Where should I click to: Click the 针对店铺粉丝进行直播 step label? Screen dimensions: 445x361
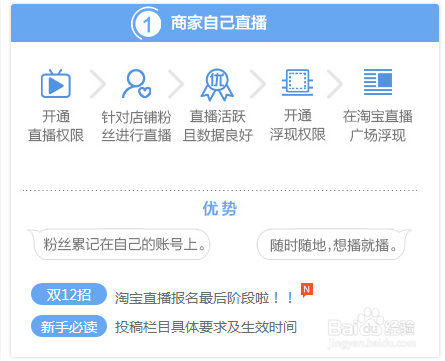136,126
